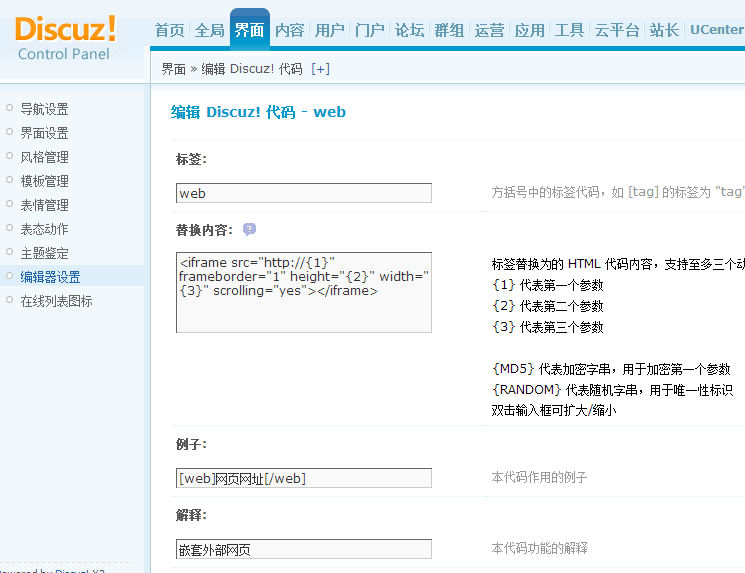The height and width of the screenshot is (573, 745).
Task: Open the 运营 tab
Action: tap(489, 30)
